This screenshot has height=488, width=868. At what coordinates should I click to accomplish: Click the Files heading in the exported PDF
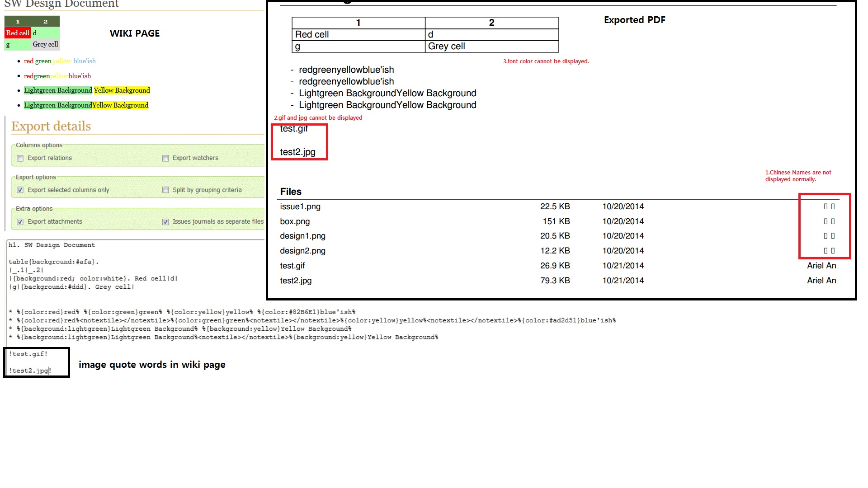point(291,192)
